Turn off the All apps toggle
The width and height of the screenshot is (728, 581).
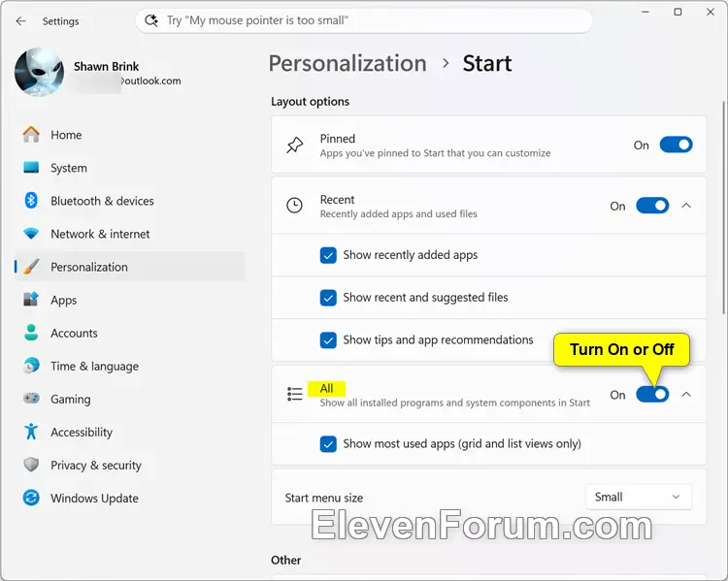(652, 395)
